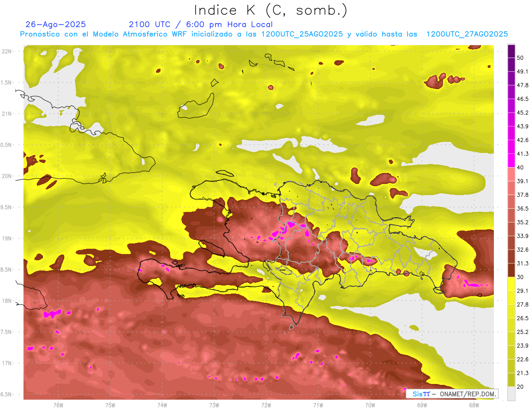Viewport: 532px width, 411px height.
Task: Click the "50" value on the color scale
Action: click(x=520, y=58)
